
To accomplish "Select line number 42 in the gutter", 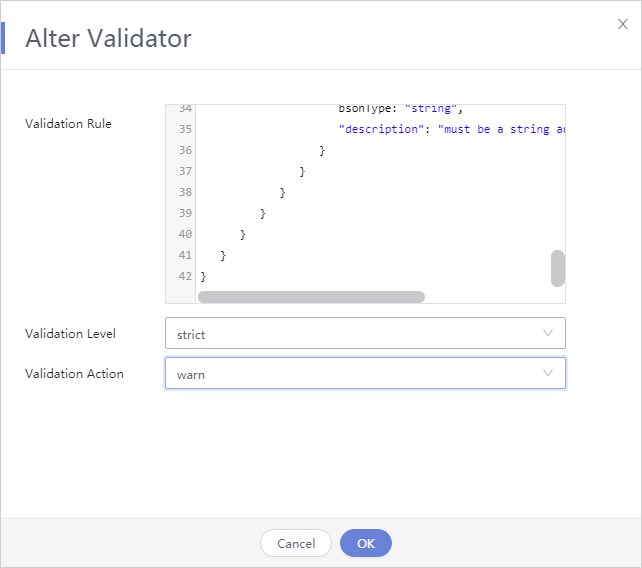I will coord(185,276).
